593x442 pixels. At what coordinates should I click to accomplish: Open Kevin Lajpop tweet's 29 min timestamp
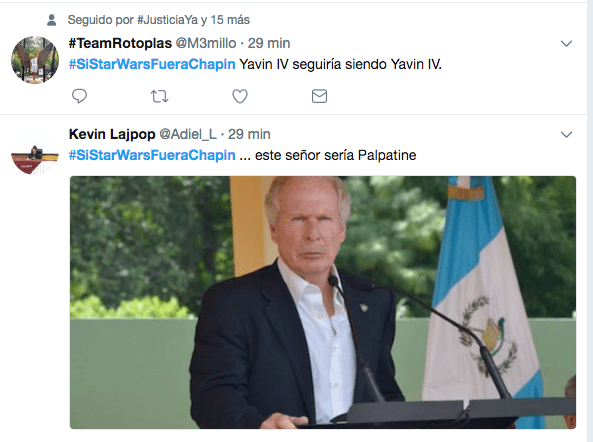[x=249, y=134]
